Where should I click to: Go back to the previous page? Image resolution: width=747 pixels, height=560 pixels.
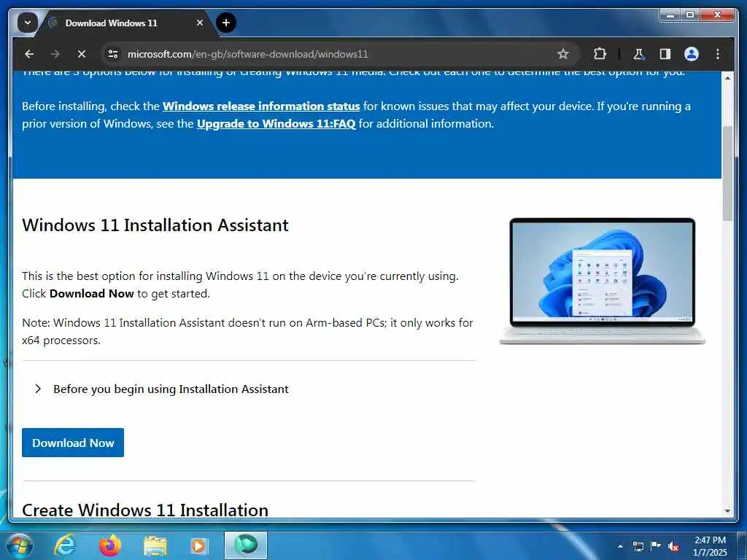click(29, 54)
